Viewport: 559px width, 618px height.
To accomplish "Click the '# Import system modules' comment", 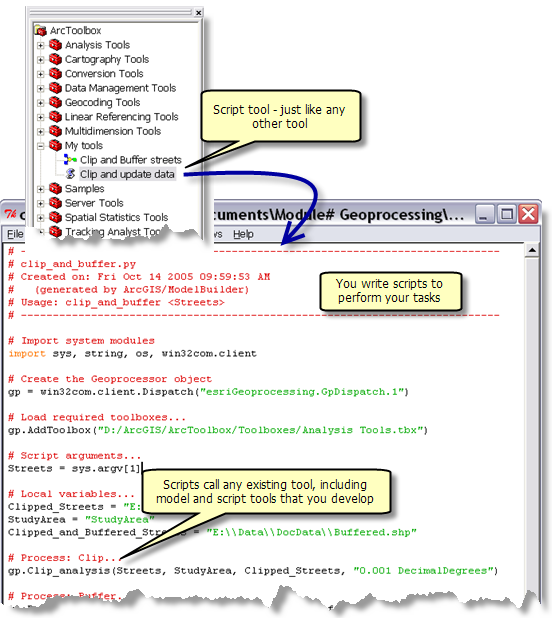I will (81, 341).
